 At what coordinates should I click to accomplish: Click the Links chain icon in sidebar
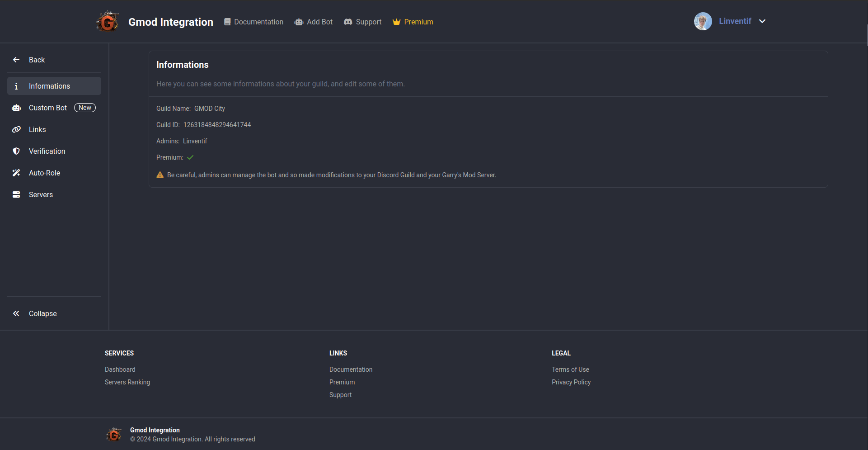coord(16,130)
